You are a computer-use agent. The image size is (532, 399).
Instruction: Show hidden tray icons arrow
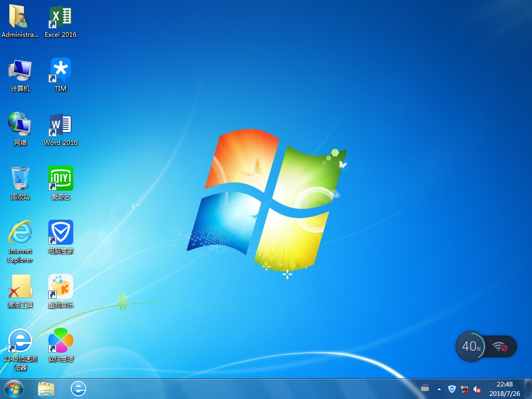click(x=439, y=389)
